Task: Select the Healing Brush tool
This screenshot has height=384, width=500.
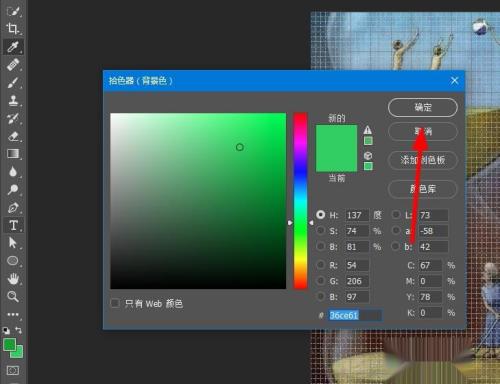Action: click(13, 65)
